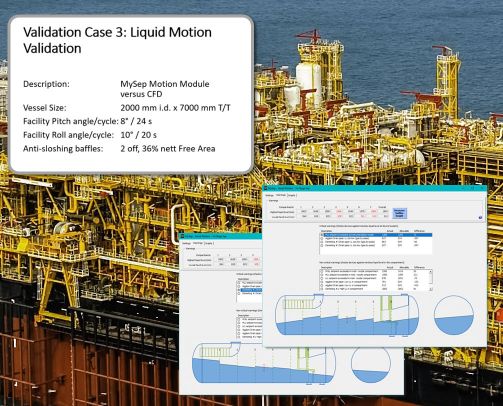Click the pitch value '8° / 24 s'
Screen dimensions: 503x406
click(136, 121)
